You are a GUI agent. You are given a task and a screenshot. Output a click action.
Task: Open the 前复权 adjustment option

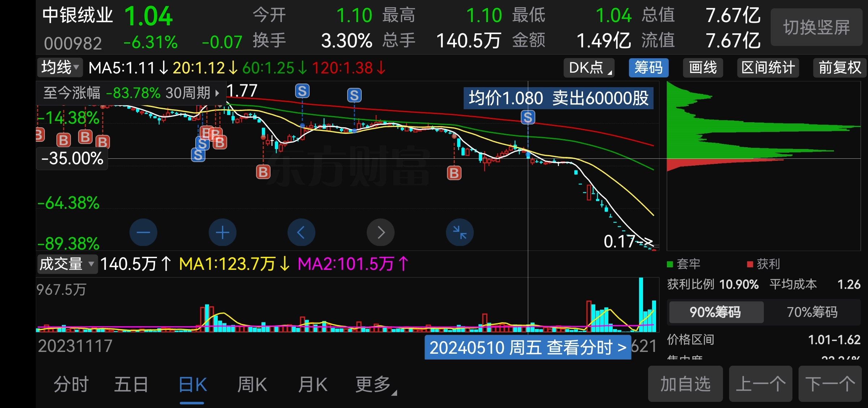coord(839,68)
